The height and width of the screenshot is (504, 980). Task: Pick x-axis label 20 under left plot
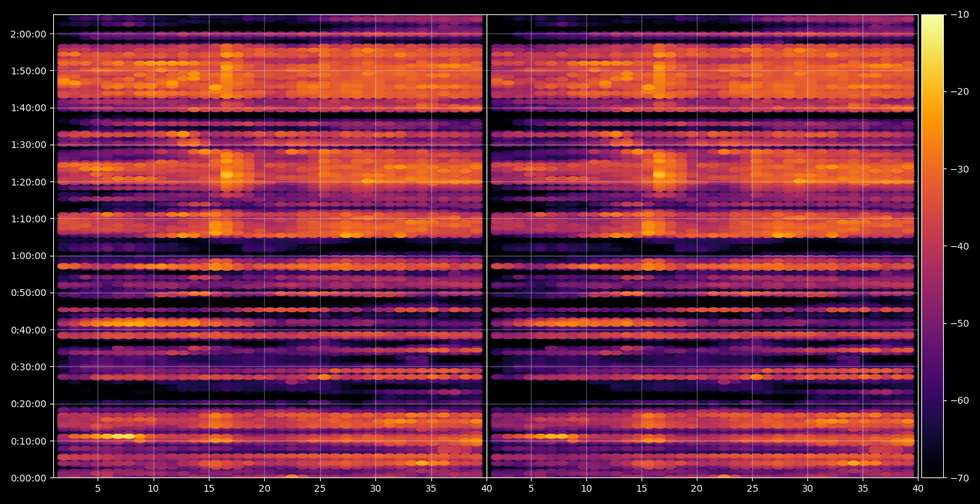point(264,489)
